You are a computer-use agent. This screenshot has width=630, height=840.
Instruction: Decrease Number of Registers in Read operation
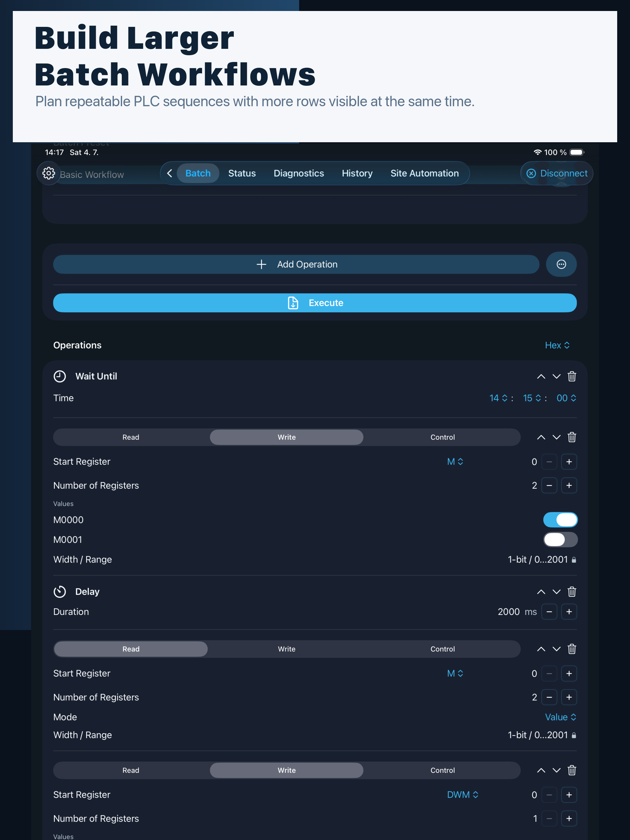[x=549, y=697]
